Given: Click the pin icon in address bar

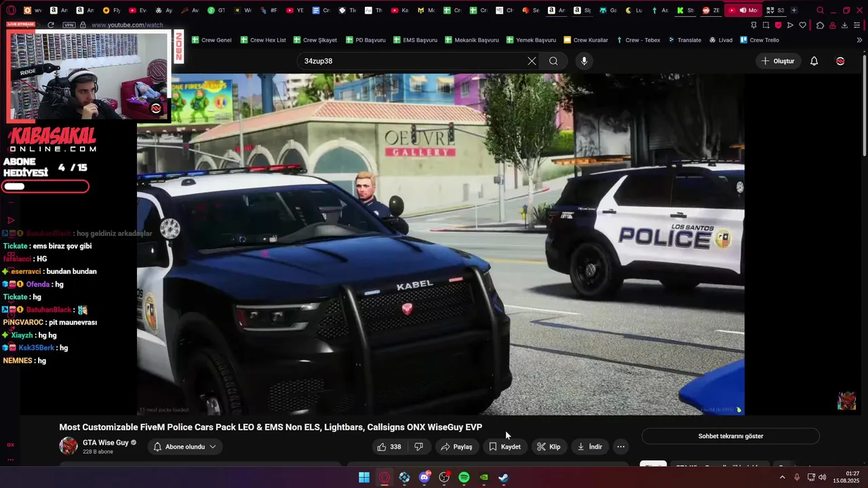Looking at the screenshot, I should 753,25.
